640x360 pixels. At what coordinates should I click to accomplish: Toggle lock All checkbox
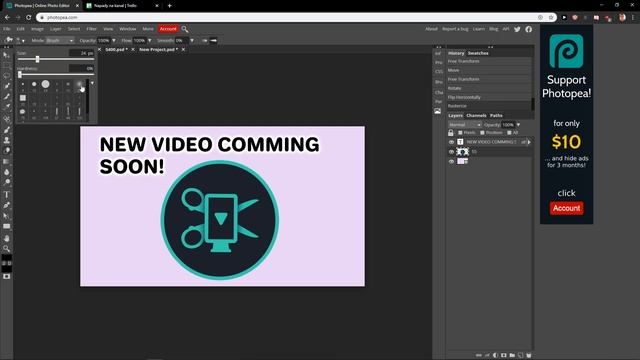click(x=509, y=133)
